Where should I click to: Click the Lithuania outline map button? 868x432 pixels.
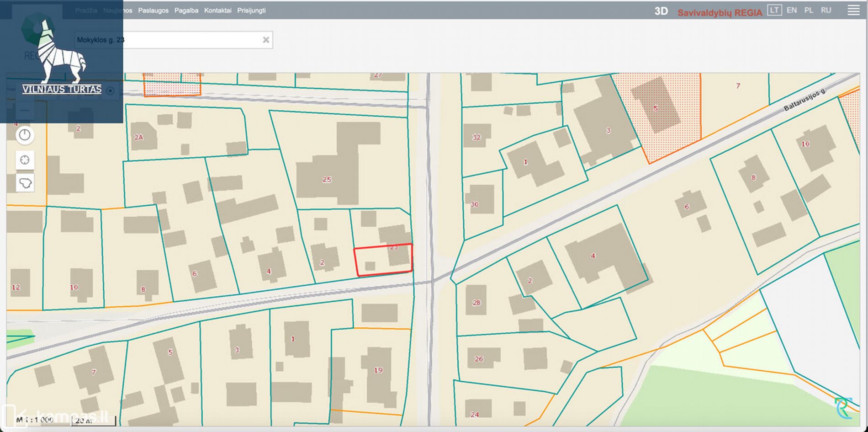click(x=25, y=183)
